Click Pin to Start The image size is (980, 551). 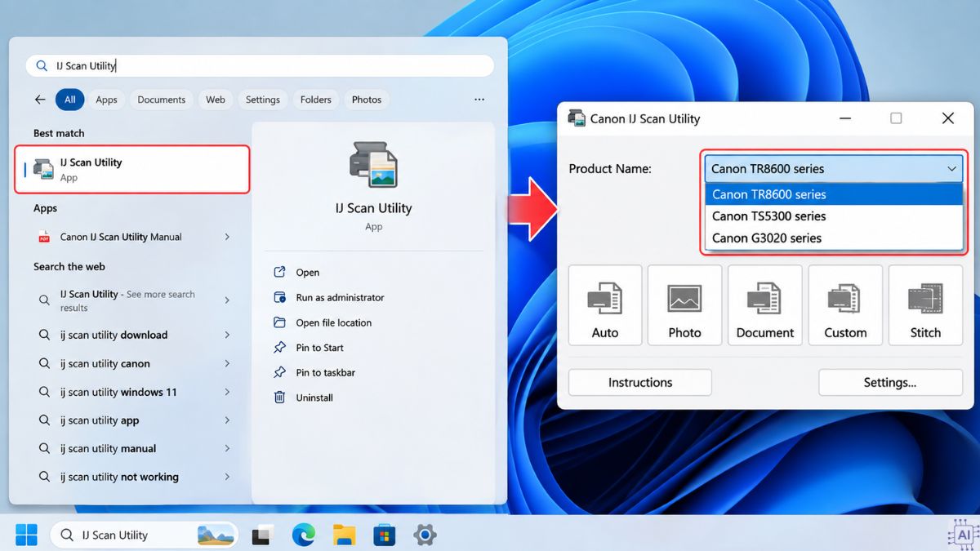click(308, 348)
